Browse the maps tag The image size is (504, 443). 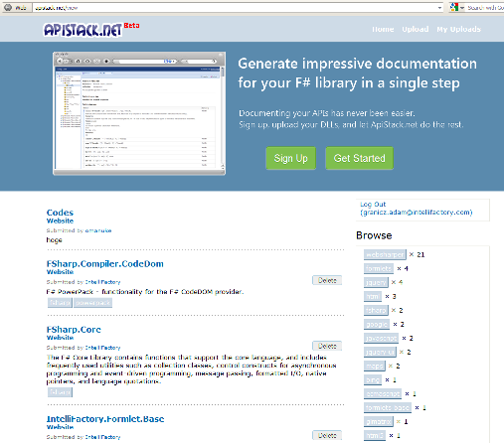375,366
